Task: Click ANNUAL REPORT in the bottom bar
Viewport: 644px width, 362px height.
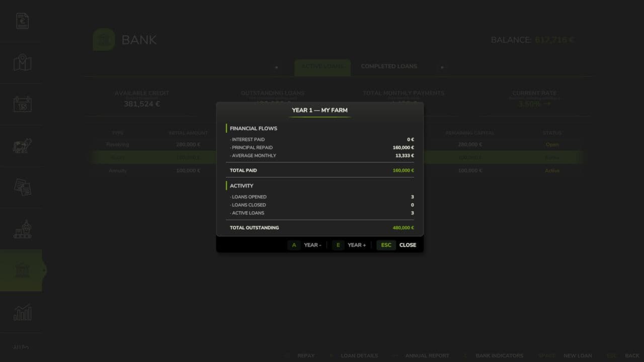Action: (x=427, y=355)
